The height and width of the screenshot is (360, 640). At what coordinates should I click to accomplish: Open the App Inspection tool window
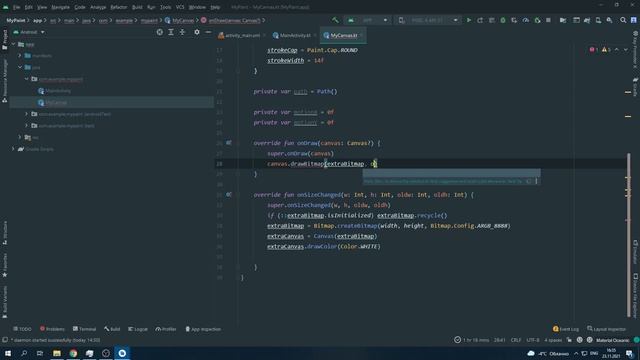pyautogui.click(x=203, y=329)
